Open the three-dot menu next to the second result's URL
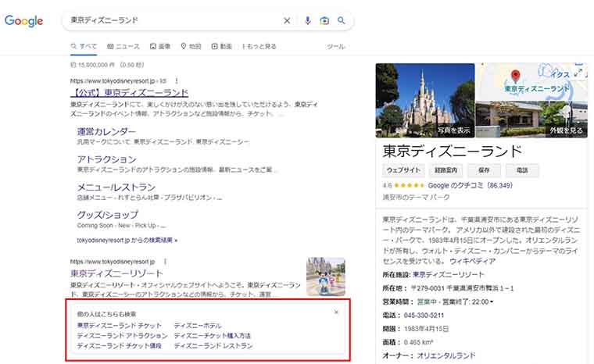Image resolution: width=594 pixels, height=364 pixels. (x=165, y=262)
